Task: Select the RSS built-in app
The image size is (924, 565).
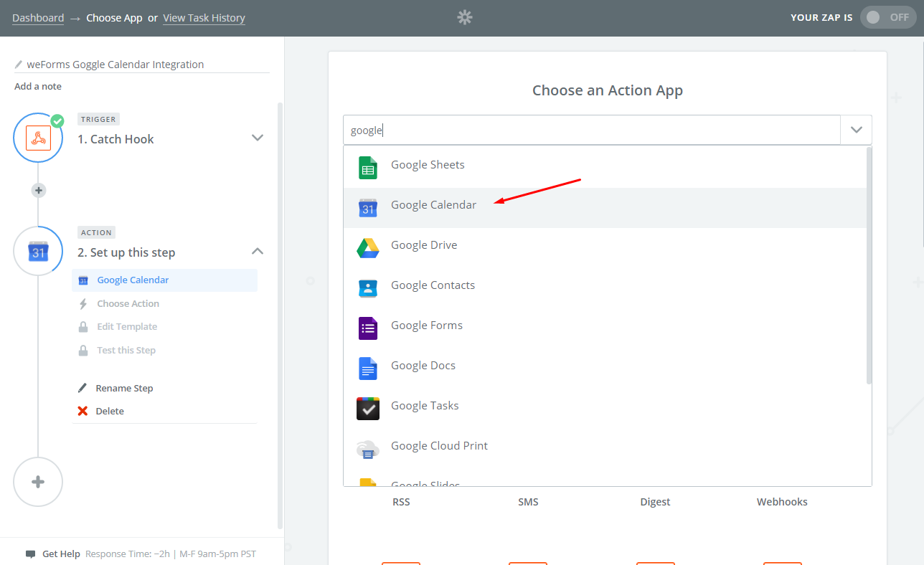Action: pos(401,502)
